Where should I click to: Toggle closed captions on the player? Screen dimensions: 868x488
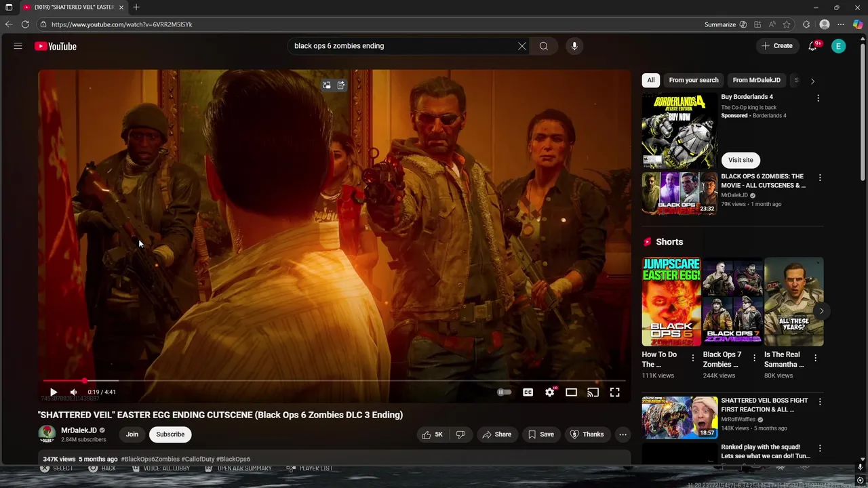click(528, 392)
